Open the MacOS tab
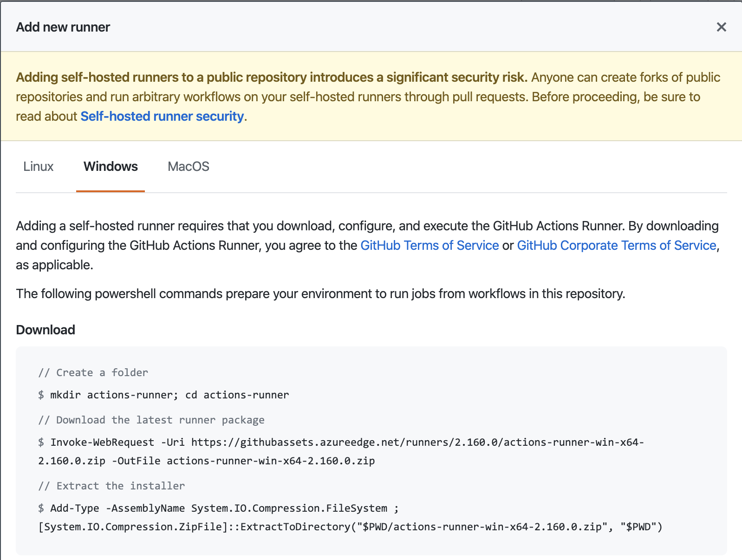Screen dimensions: 742x560 (x=189, y=167)
